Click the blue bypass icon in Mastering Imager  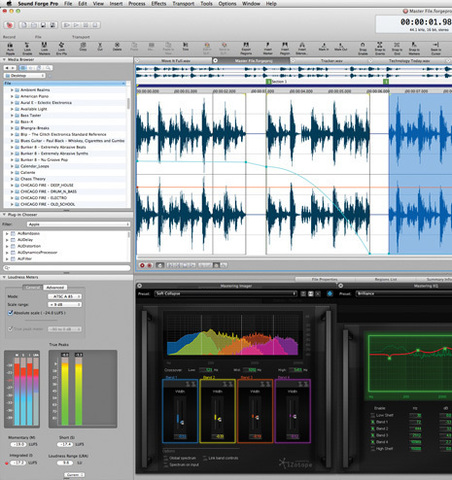pyautogui.click(x=330, y=294)
